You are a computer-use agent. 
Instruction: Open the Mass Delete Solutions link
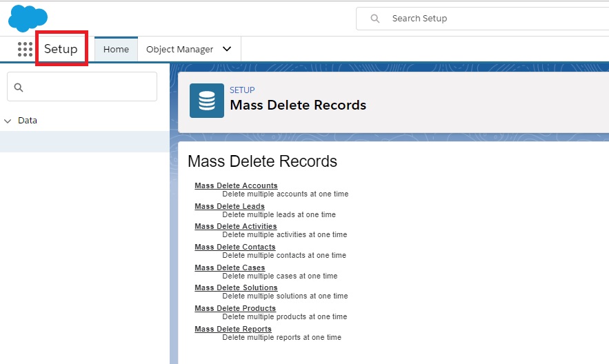236,287
